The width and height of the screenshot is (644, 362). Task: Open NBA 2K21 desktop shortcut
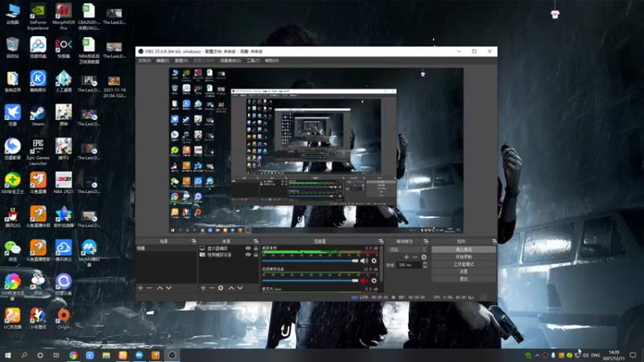pos(64,183)
